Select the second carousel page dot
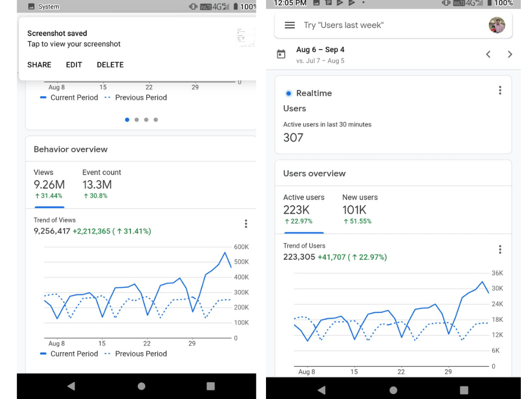Screen dimensions: 532x399 (136, 120)
